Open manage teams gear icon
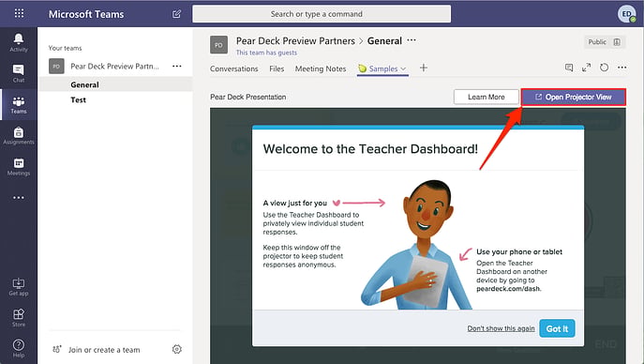This screenshot has width=644, height=364. (177, 349)
